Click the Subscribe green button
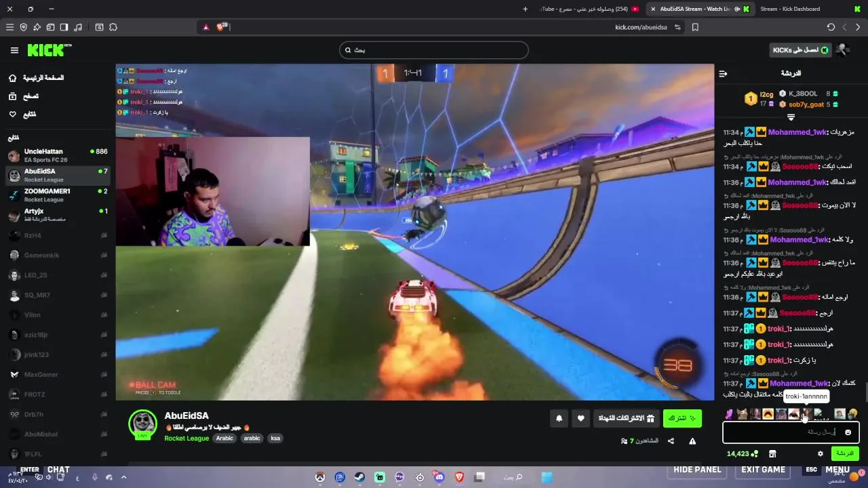 point(682,418)
